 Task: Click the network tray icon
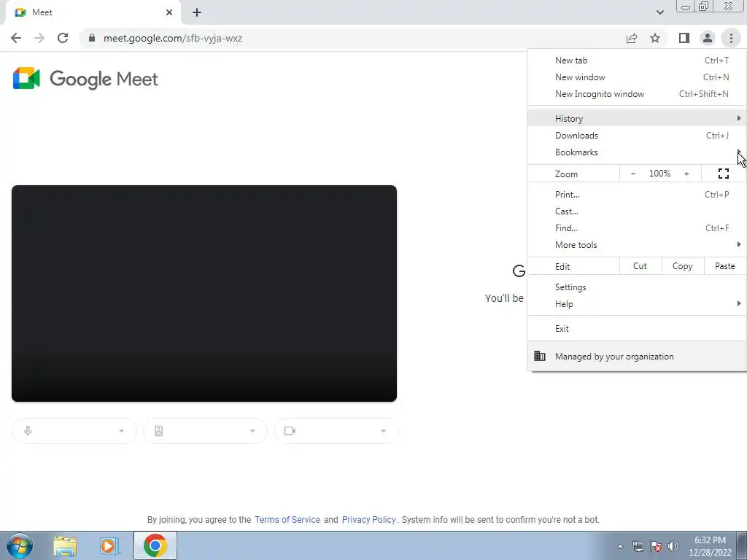click(638, 546)
